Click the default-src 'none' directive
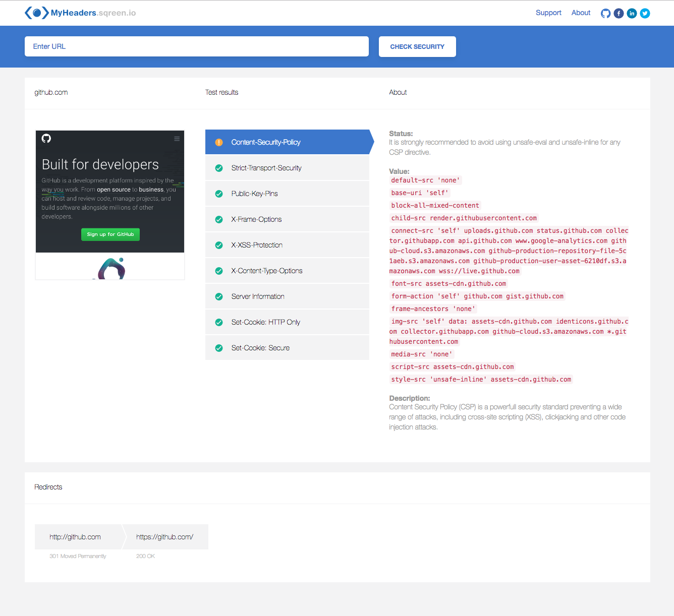This screenshot has width=674, height=616. [x=425, y=180]
